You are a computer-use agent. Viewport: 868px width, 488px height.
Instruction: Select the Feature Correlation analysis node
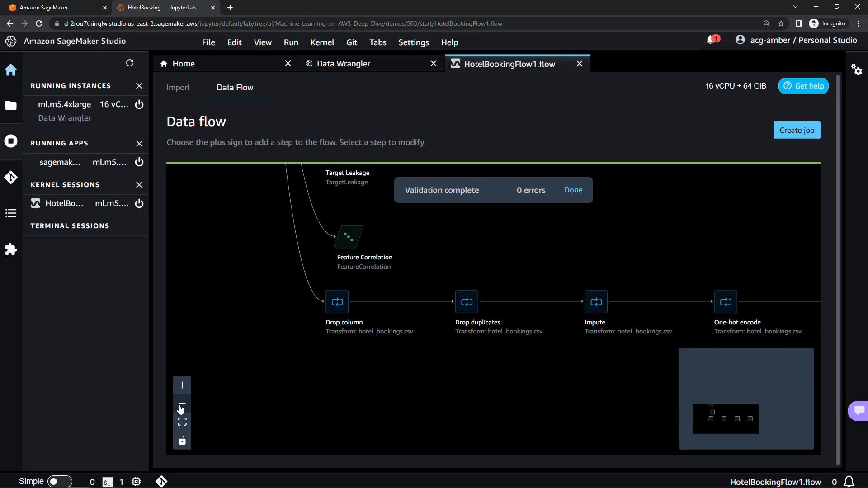coord(348,236)
